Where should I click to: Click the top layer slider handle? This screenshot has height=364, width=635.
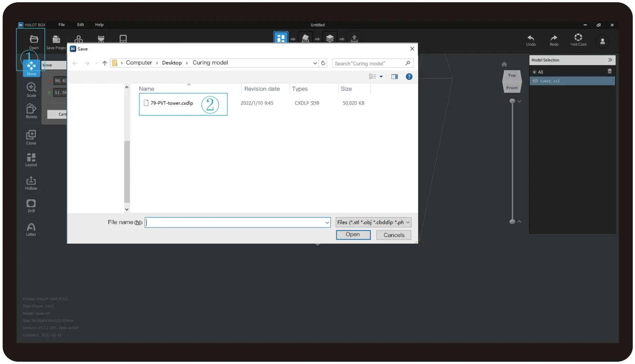coord(512,101)
